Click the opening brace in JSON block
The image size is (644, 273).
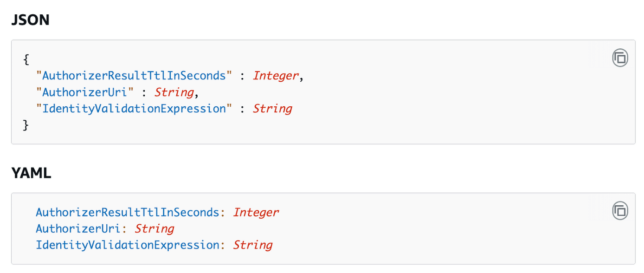[26, 59]
